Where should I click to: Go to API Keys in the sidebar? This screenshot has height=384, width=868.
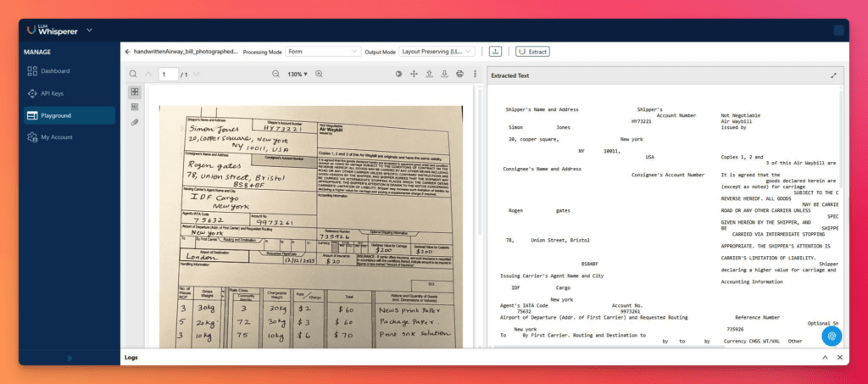point(52,93)
